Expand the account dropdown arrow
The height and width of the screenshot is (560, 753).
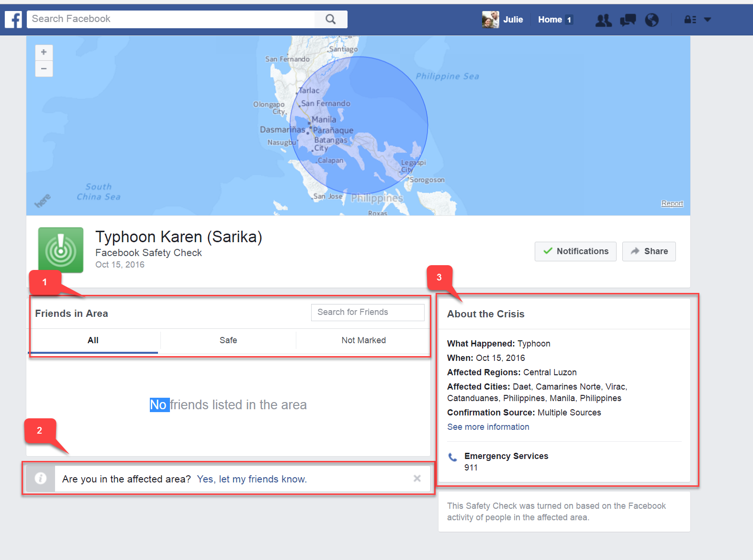click(x=708, y=20)
